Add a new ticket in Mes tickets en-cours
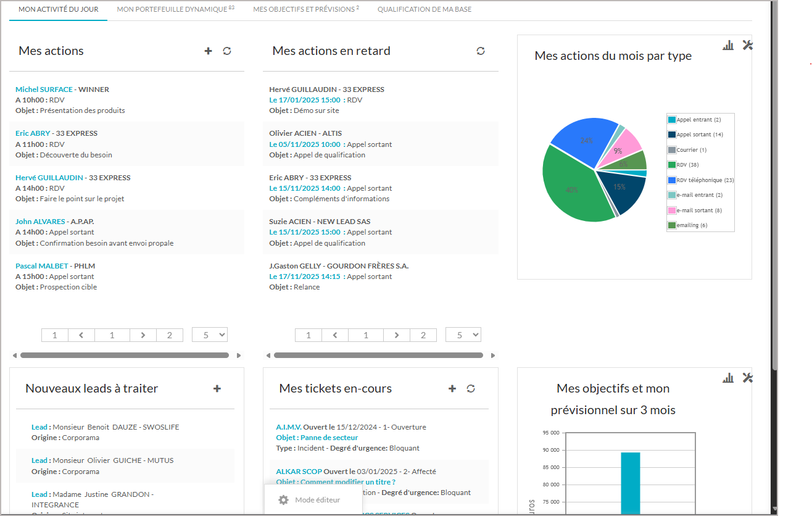This screenshot has height=516, width=812. tap(452, 389)
